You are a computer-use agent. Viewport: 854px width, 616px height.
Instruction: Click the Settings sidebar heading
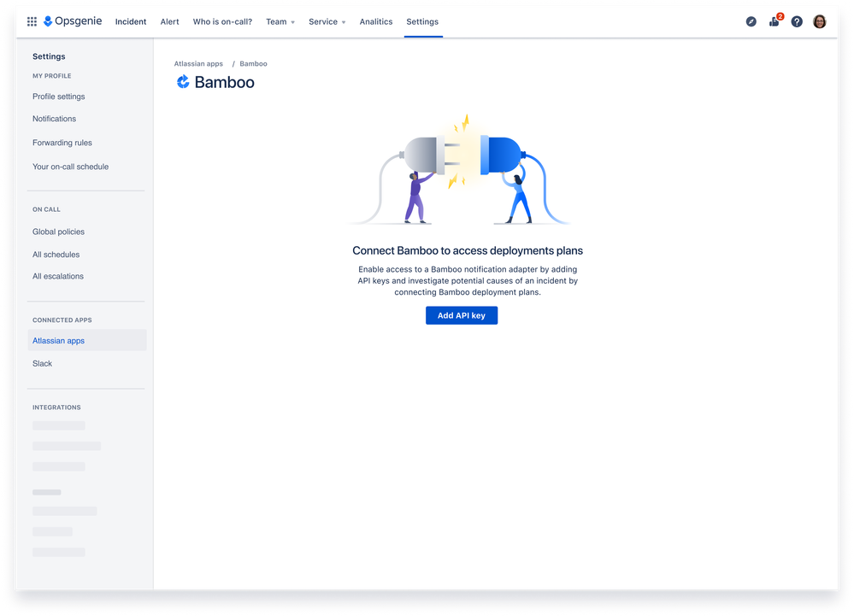pyautogui.click(x=49, y=56)
